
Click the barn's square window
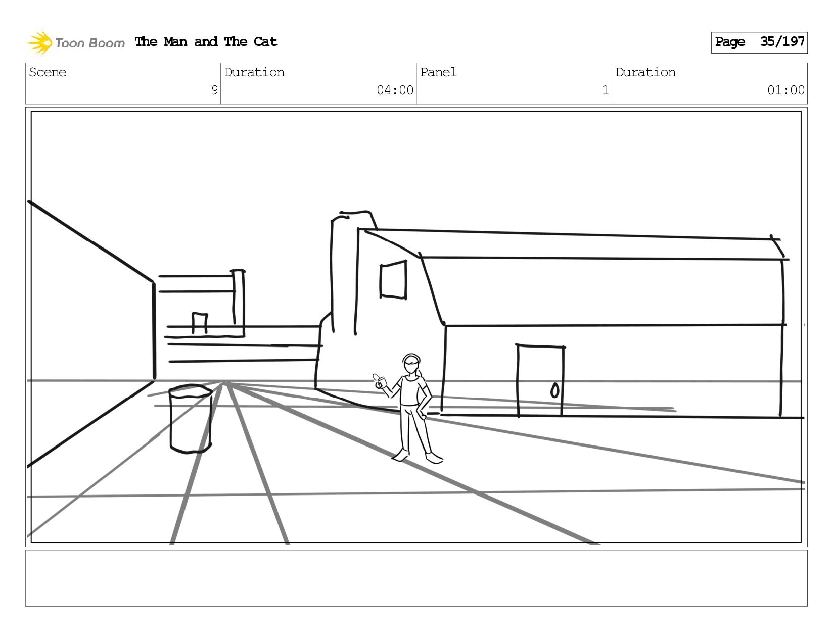tap(393, 279)
